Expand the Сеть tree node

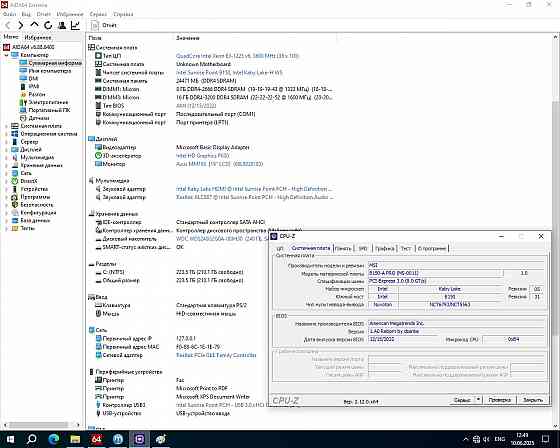click(x=6, y=173)
